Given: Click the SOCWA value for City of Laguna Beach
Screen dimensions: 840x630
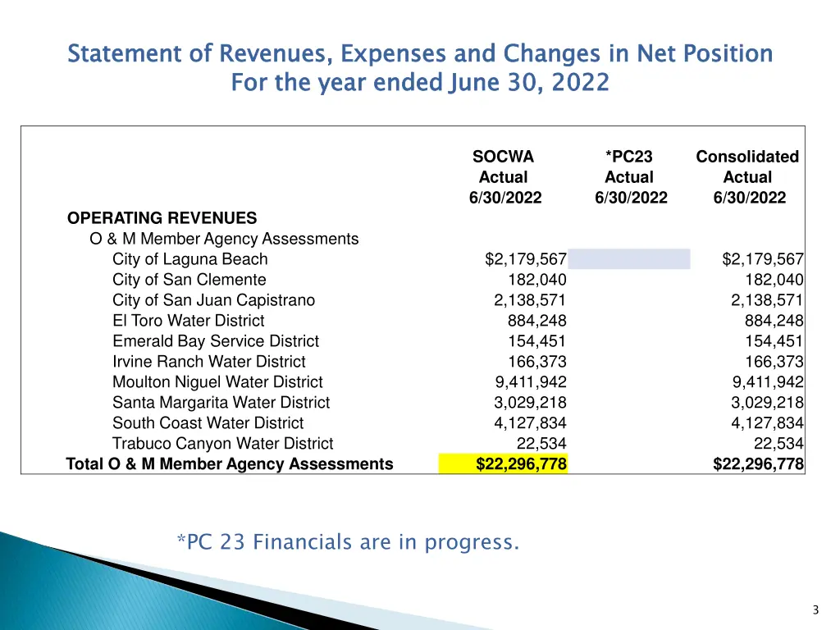Looking at the screenshot, I should point(526,259).
